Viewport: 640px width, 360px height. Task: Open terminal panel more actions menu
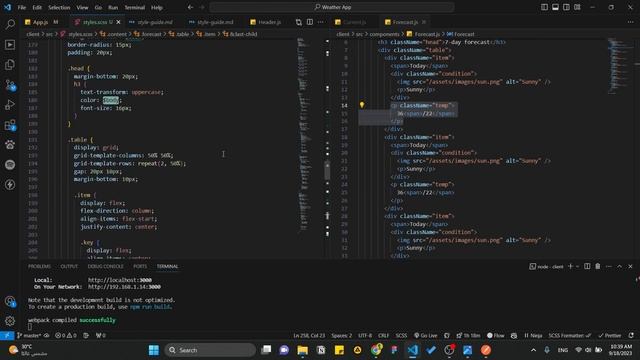point(609,267)
